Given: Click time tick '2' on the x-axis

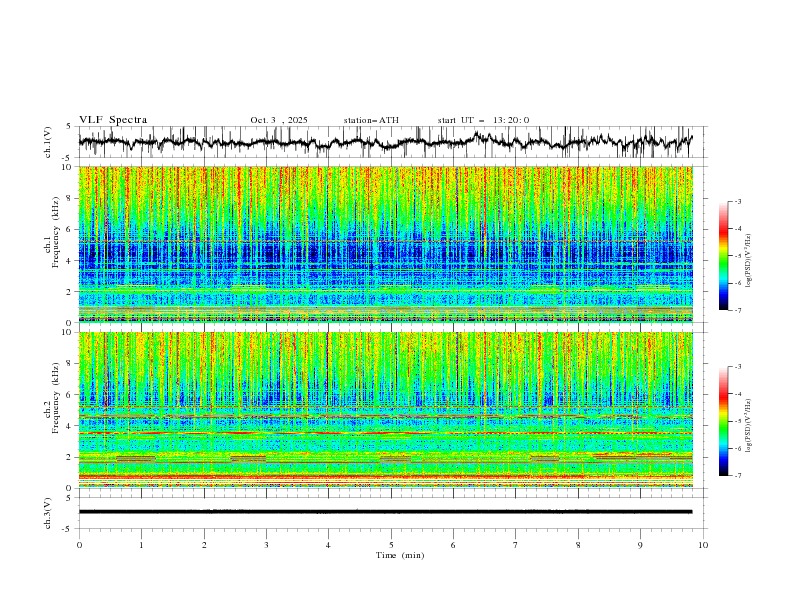Looking at the screenshot, I should pyautogui.click(x=204, y=545).
